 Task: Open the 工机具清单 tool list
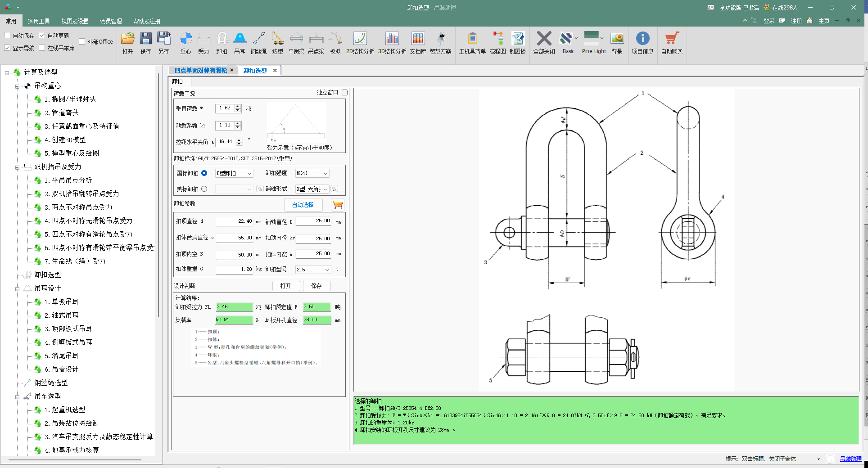(x=472, y=43)
